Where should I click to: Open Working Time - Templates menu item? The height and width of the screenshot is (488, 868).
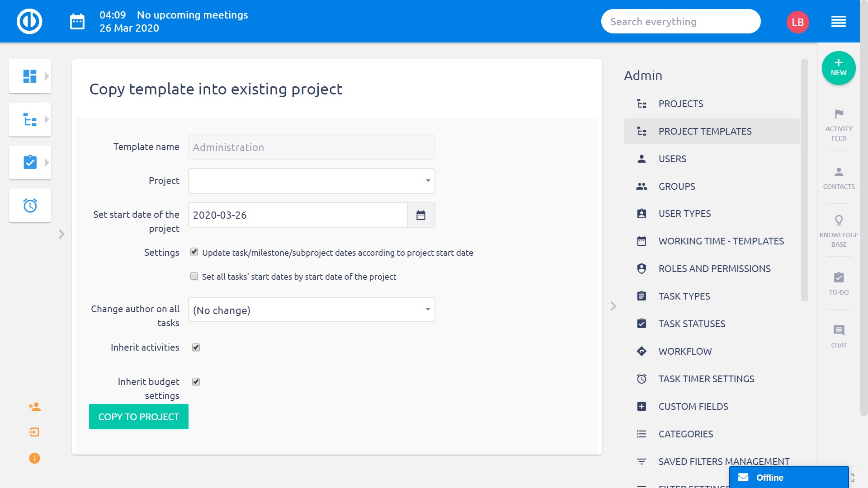[721, 241]
